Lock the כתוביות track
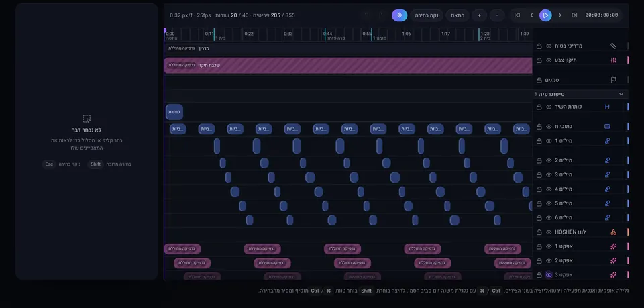This screenshot has height=308, width=644. (539, 126)
